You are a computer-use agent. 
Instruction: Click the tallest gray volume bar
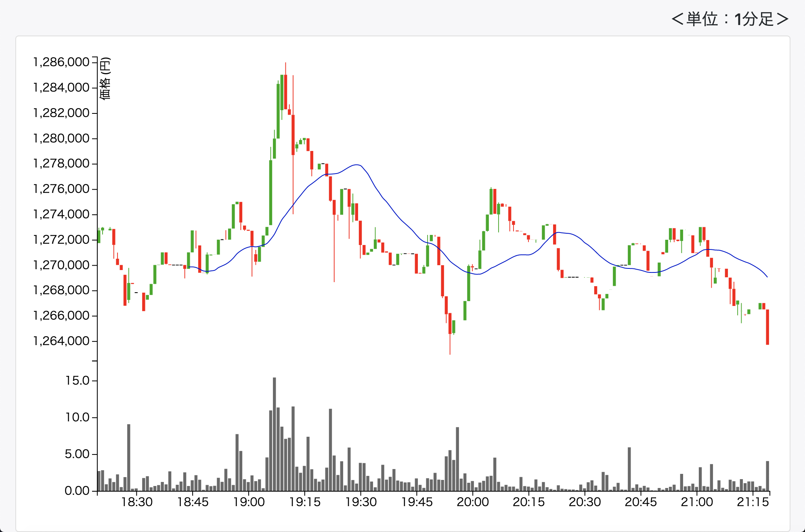click(x=275, y=434)
